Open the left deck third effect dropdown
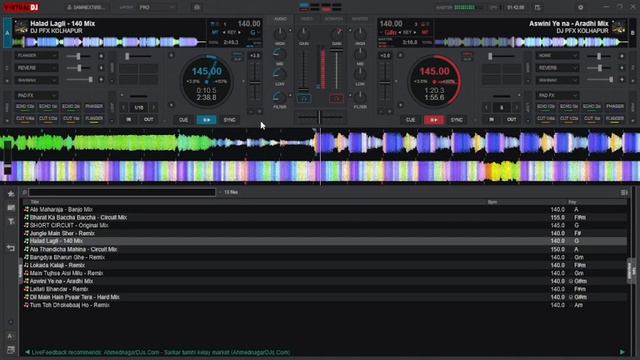Image resolution: width=640 pixels, height=360 pixels. (x=36, y=80)
